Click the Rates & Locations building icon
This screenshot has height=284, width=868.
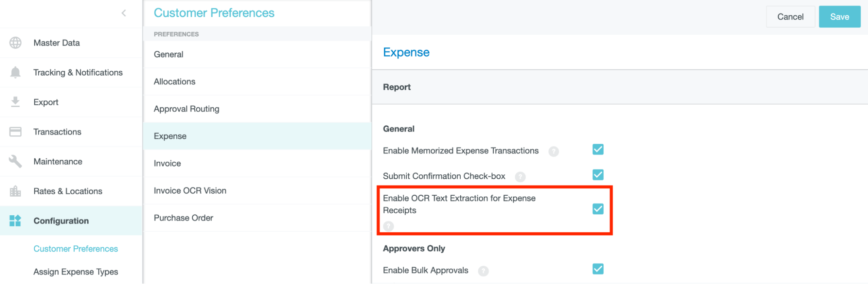(16, 191)
